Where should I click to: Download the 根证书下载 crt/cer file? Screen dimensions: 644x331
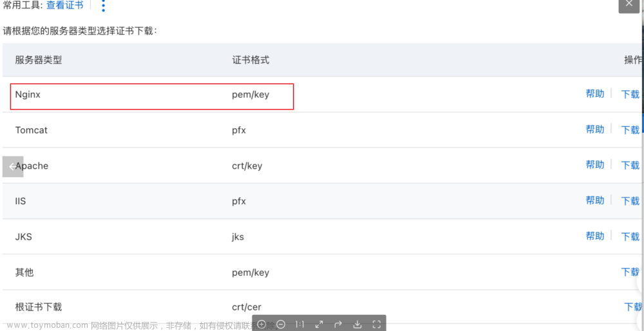click(x=633, y=307)
